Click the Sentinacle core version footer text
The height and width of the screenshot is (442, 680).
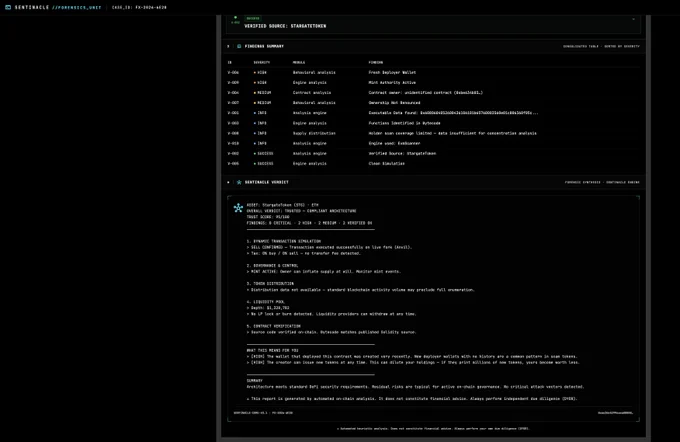coord(263,413)
